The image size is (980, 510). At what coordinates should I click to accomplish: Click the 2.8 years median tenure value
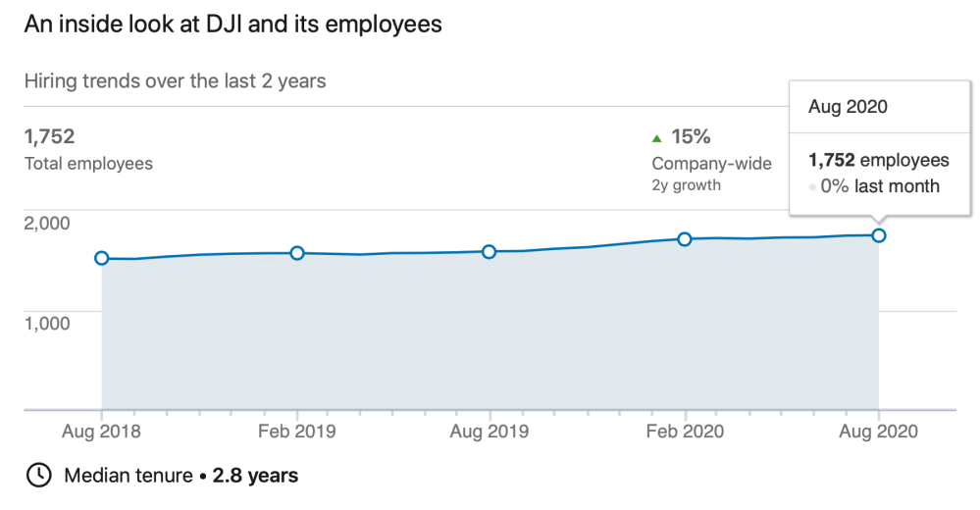(x=255, y=476)
